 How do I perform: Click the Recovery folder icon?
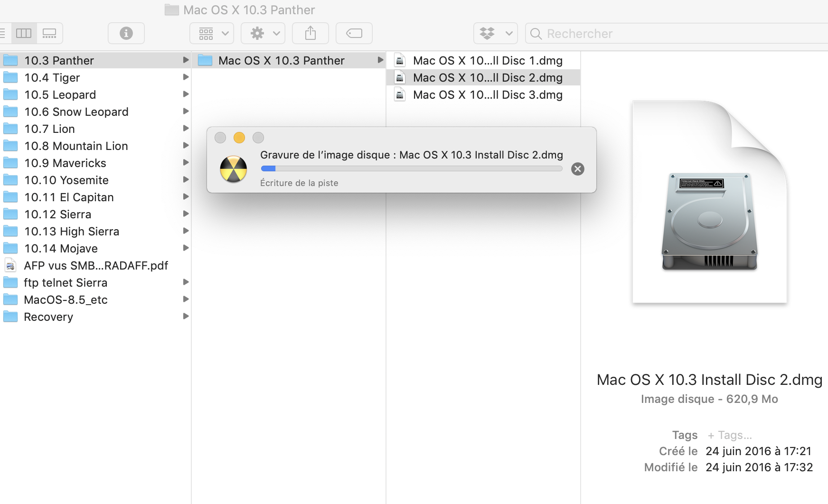tap(10, 317)
